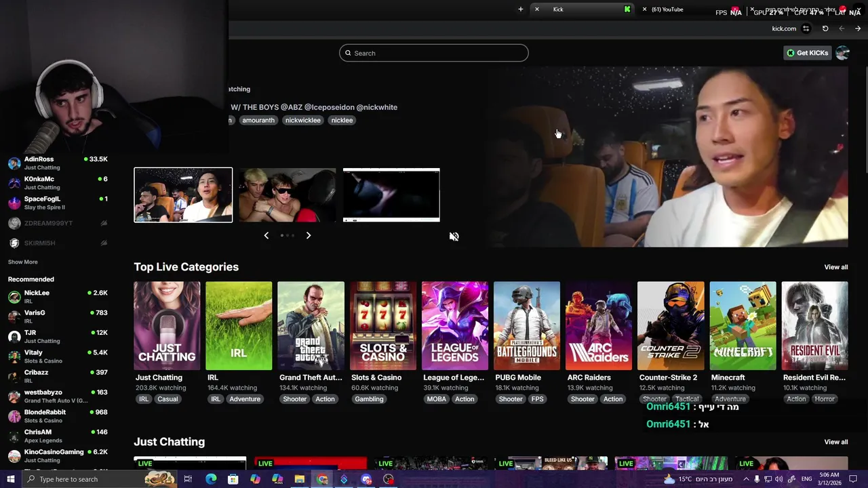Open Task View on the taskbar
Image resolution: width=868 pixels, height=488 pixels.
click(188, 479)
